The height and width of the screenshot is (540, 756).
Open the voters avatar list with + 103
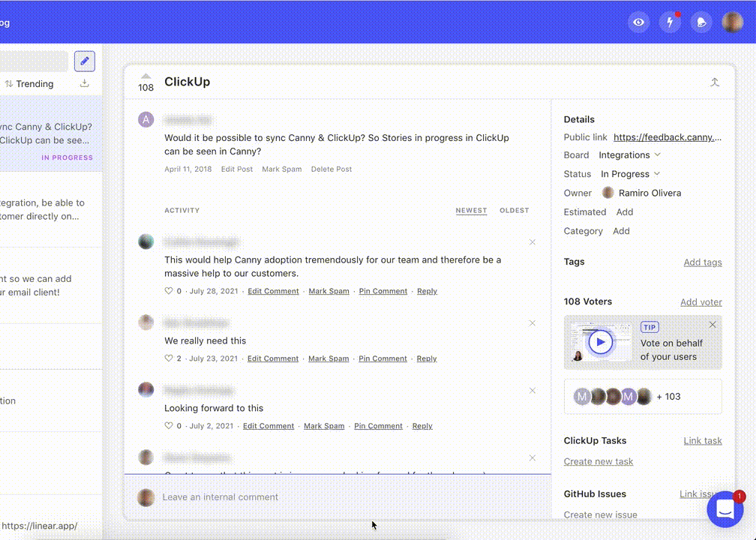point(643,397)
